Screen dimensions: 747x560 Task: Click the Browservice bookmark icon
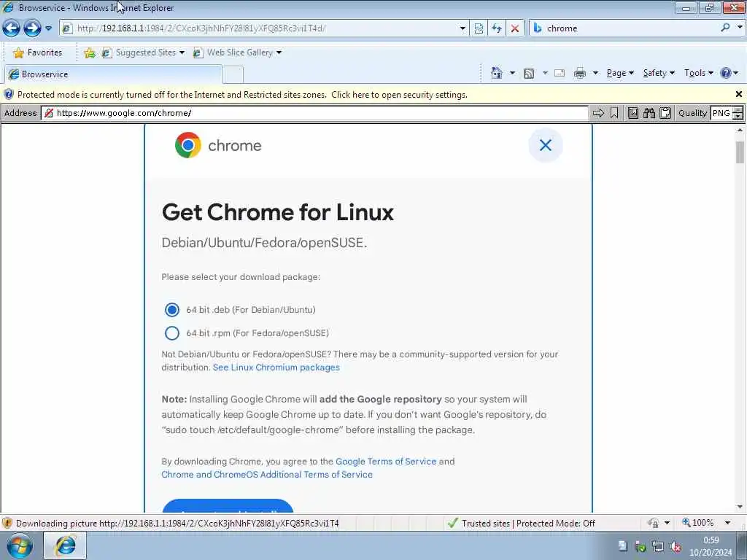pos(614,113)
